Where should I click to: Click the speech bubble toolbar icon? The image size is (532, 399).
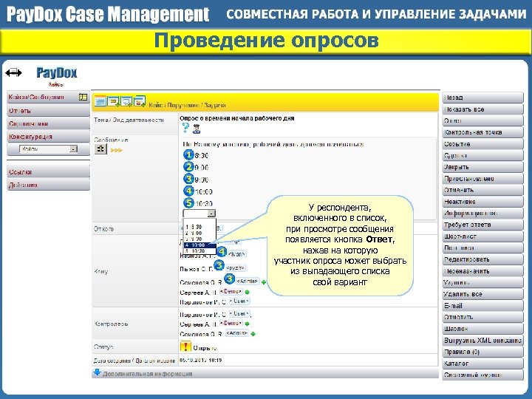126,101
